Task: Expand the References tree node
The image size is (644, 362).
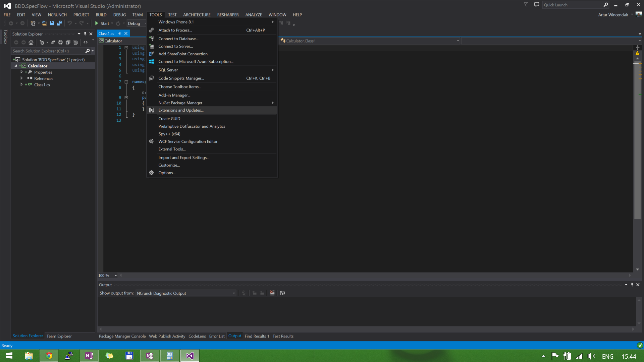Action: click(22, 78)
